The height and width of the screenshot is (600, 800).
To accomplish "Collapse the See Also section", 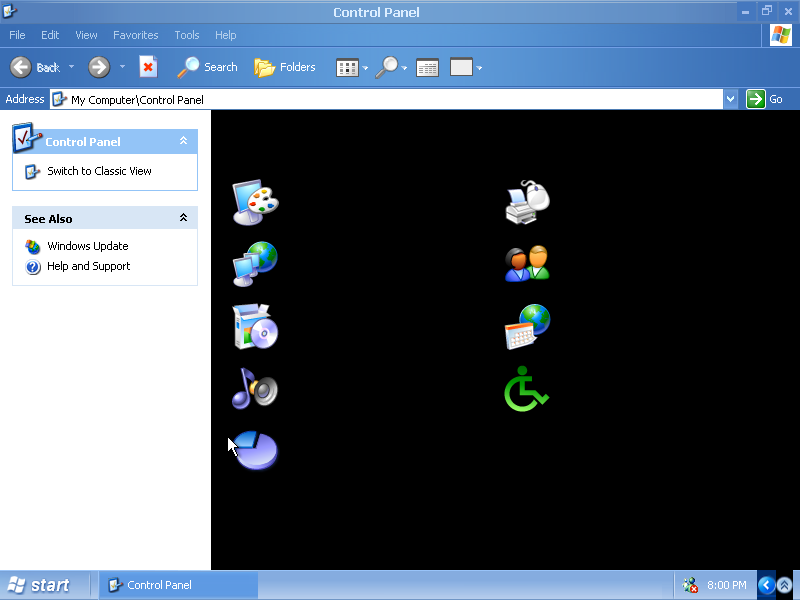I will tap(183, 218).
